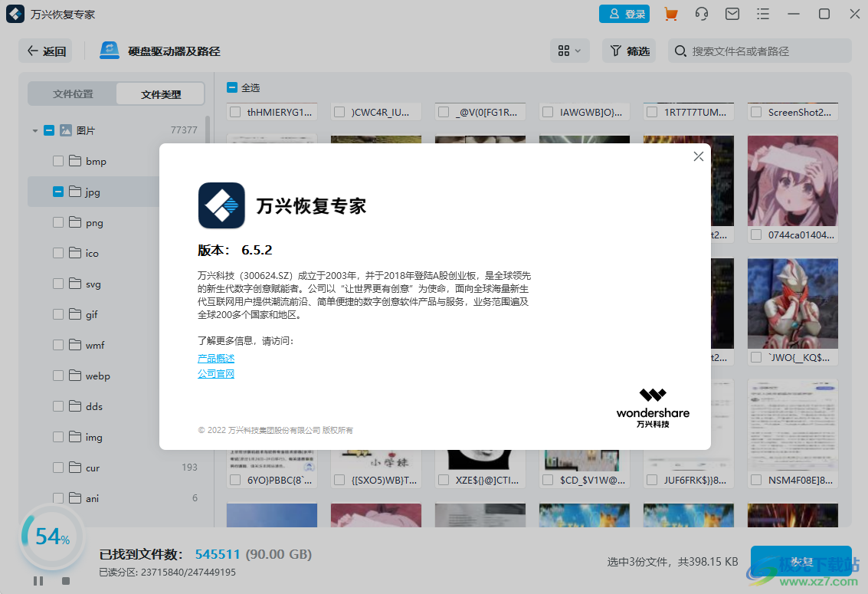Open the grid view mode dropdown
The height and width of the screenshot is (594, 868).
point(569,51)
